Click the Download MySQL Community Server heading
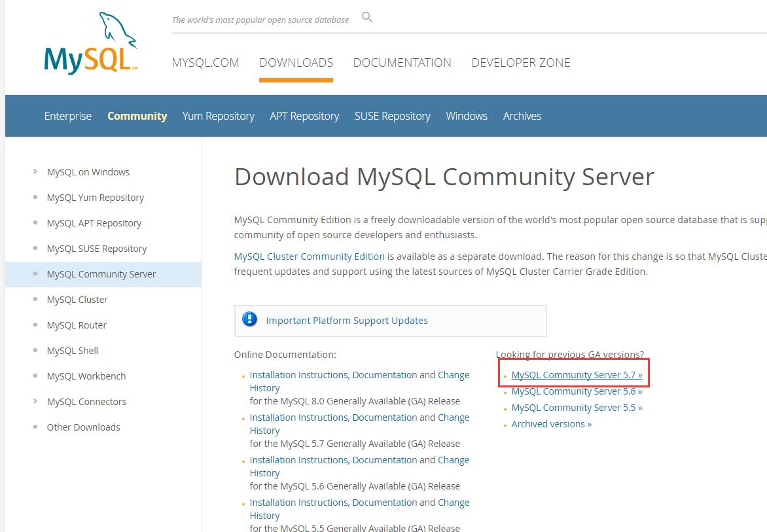The height and width of the screenshot is (532, 767). click(444, 177)
